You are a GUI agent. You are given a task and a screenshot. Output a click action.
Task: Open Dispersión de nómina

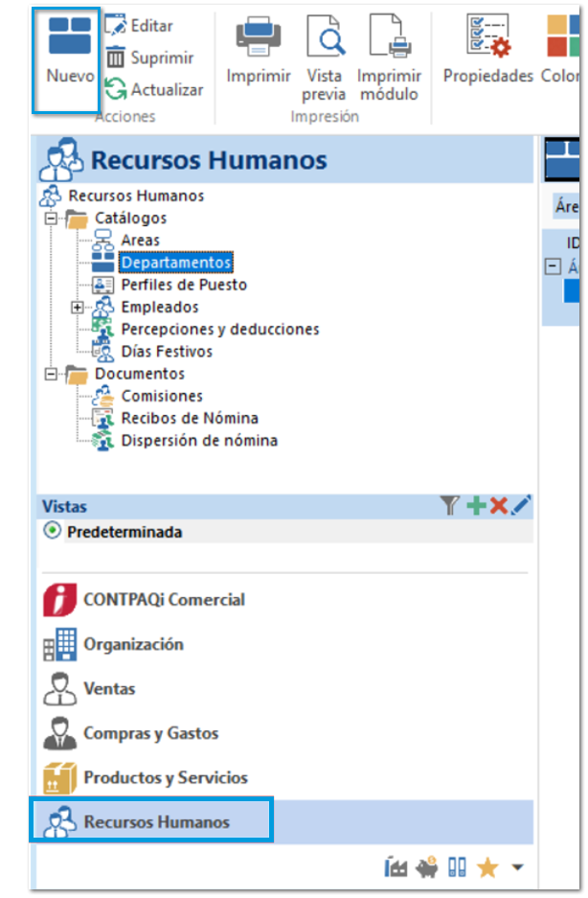coord(199,442)
